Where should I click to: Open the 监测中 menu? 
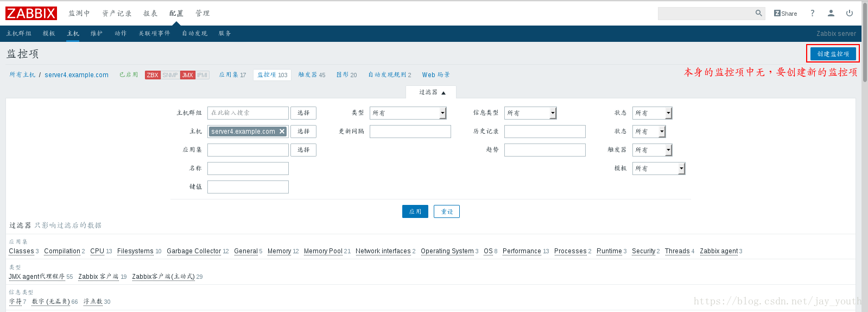point(79,13)
